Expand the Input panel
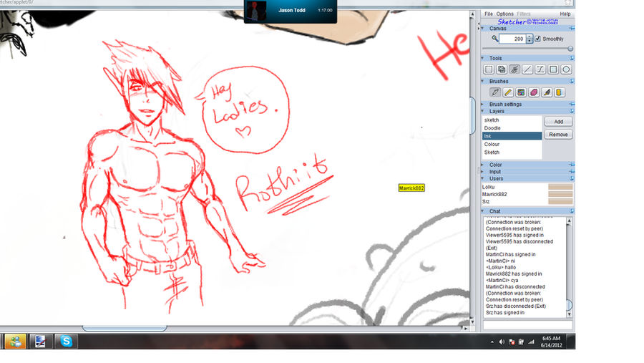This screenshot has height=363, width=644. tap(482, 171)
